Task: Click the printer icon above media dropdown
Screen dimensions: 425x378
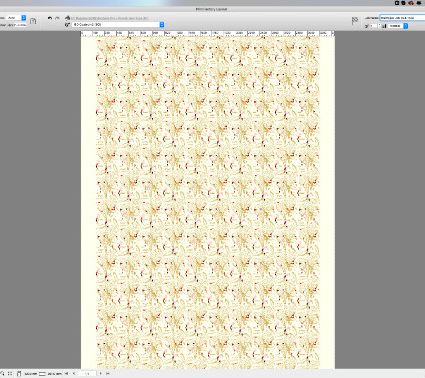Action: pyautogui.click(x=68, y=18)
